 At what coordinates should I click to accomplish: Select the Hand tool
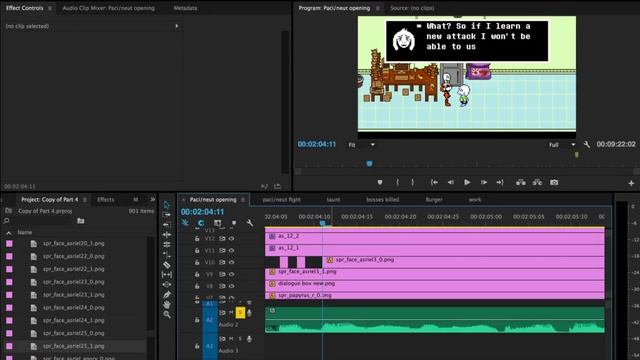click(167, 304)
